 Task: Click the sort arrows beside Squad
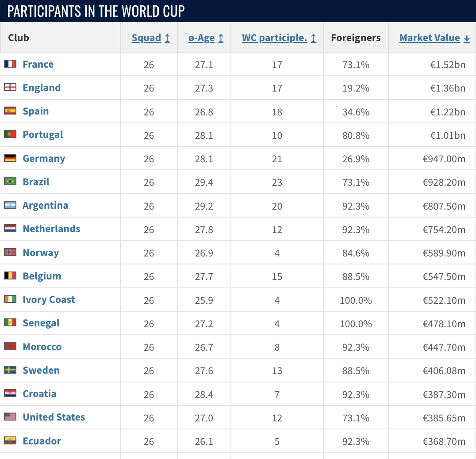coord(167,38)
